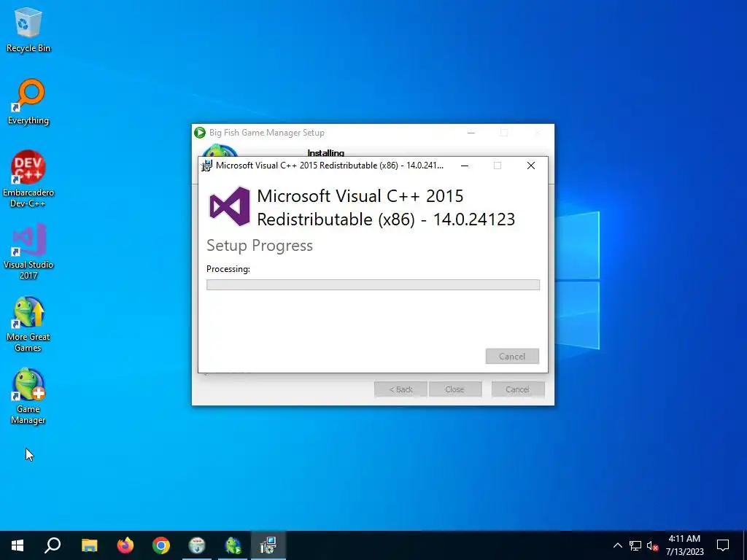Click the Big Fish Game Manager Setup title icon
This screenshot has width=747, height=560.
tap(200, 133)
